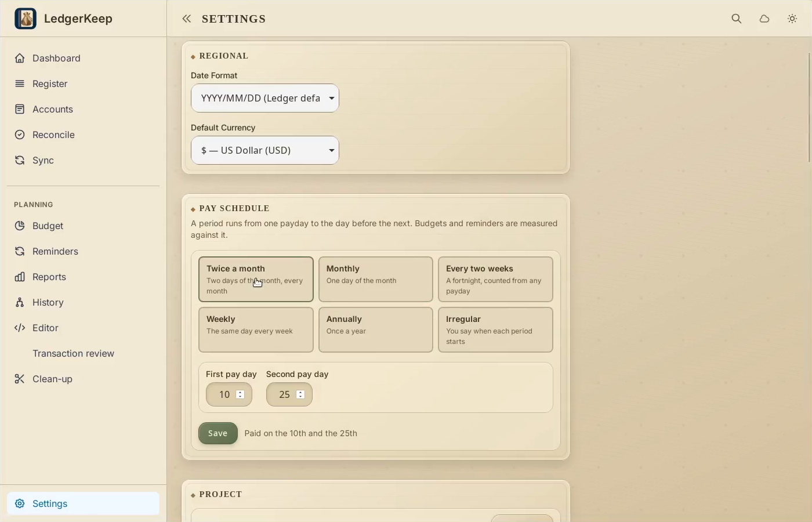Click the Reminders refresh icon
812x522 pixels.
(20, 251)
